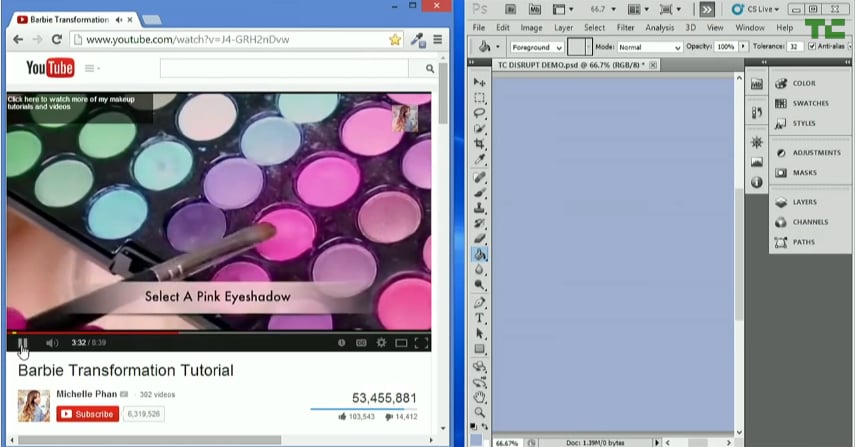Pause the YouTube video

tap(22, 342)
